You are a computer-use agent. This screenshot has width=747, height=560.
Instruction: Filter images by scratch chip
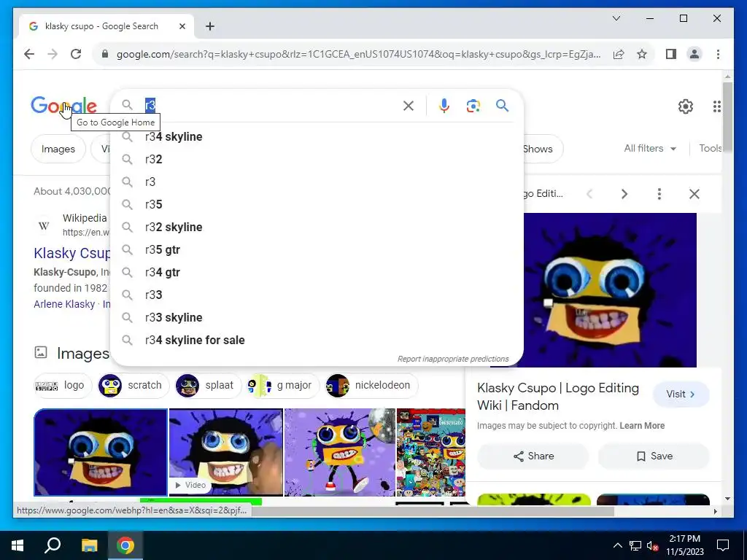133,385
